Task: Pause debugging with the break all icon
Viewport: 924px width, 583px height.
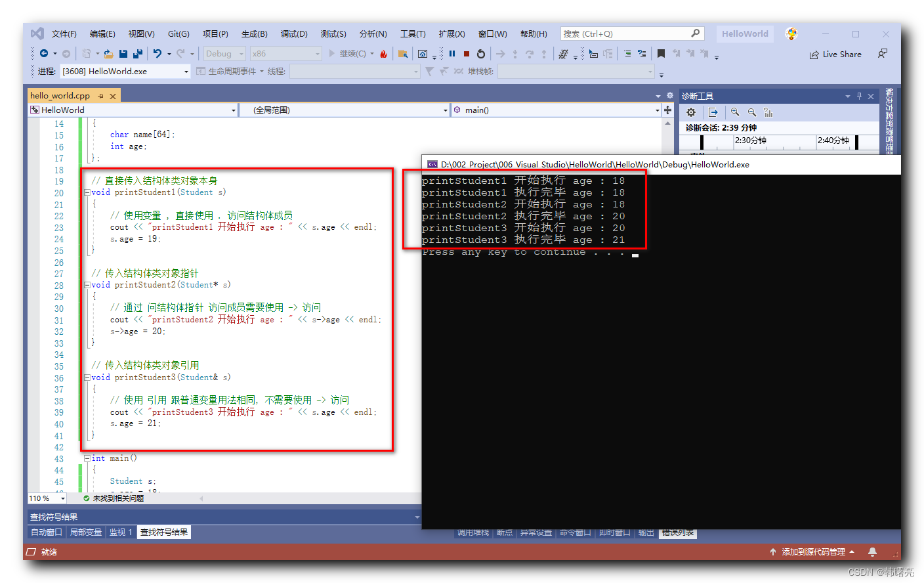Action: (x=452, y=54)
